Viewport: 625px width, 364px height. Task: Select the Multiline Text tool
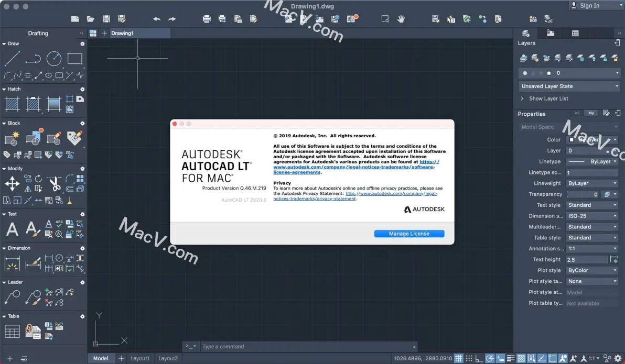point(12,229)
